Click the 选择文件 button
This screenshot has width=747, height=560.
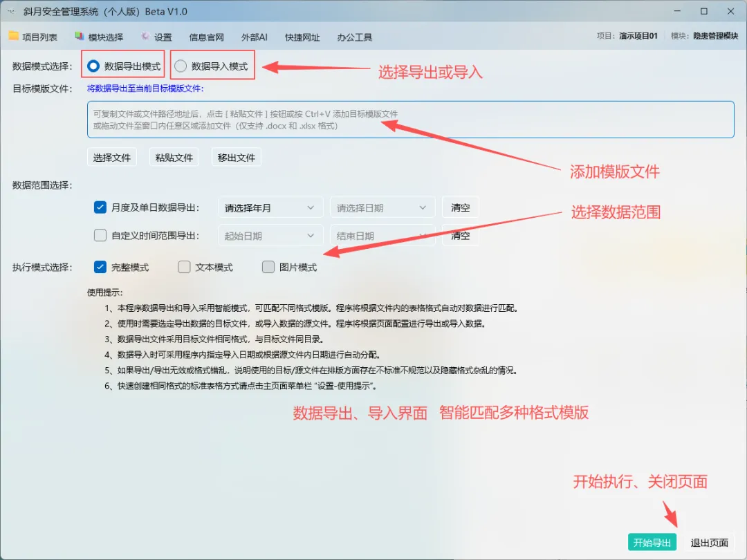112,158
